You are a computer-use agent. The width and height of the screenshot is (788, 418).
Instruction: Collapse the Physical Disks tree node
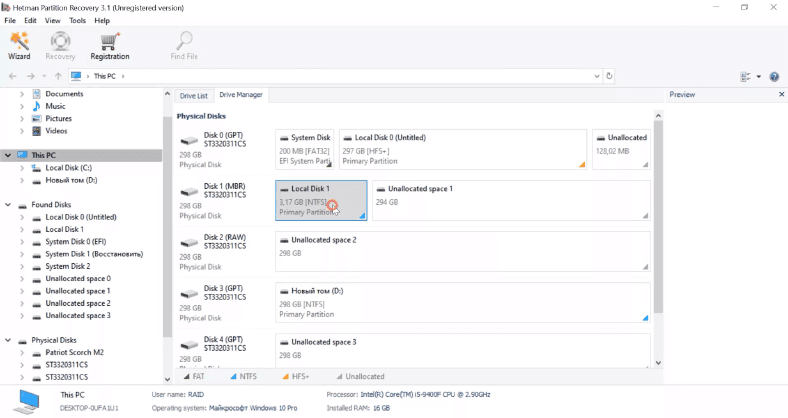pos(8,340)
